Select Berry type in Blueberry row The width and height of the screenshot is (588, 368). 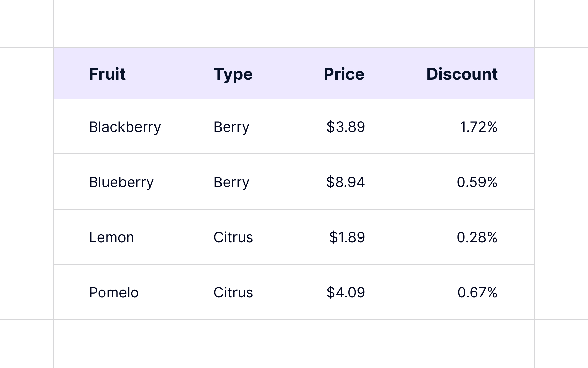pyautogui.click(x=231, y=182)
